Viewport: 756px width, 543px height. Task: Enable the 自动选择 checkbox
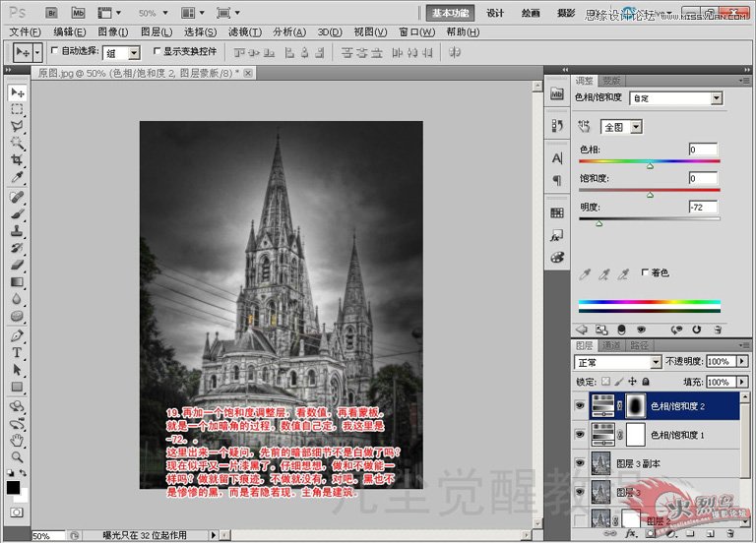54,51
